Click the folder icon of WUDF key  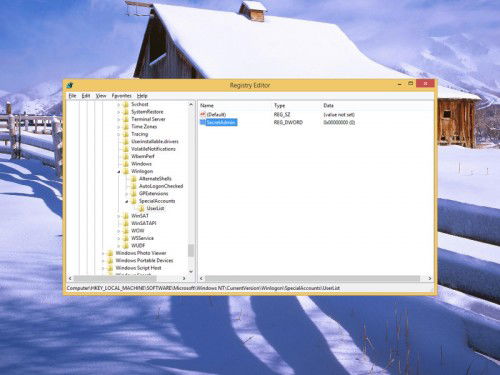(126, 246)
